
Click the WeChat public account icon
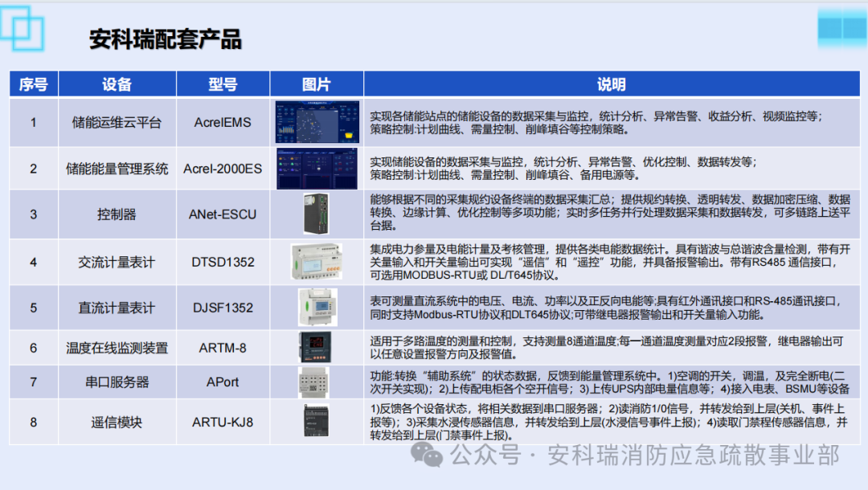(x=426, y=455)
